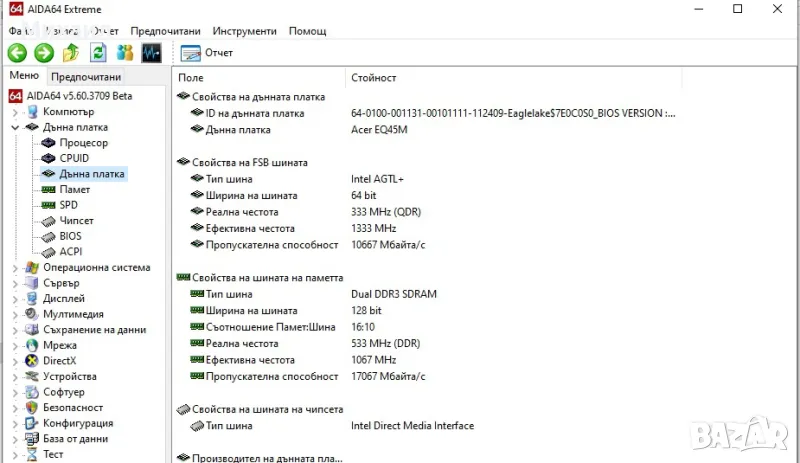Click the folder Up level toolbar icon
This screenshot has width=800, height=463.
pyautogui.click(x=71, y=53)
